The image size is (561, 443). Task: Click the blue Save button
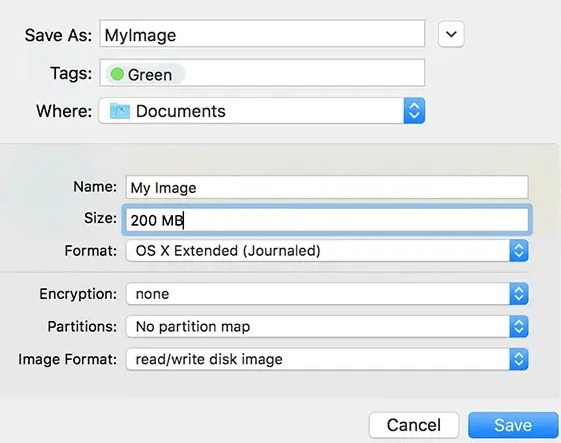point(513,425)
